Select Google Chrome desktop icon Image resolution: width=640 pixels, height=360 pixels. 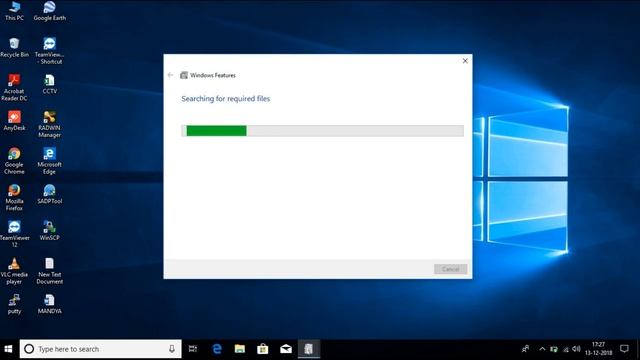pos(14,161)
